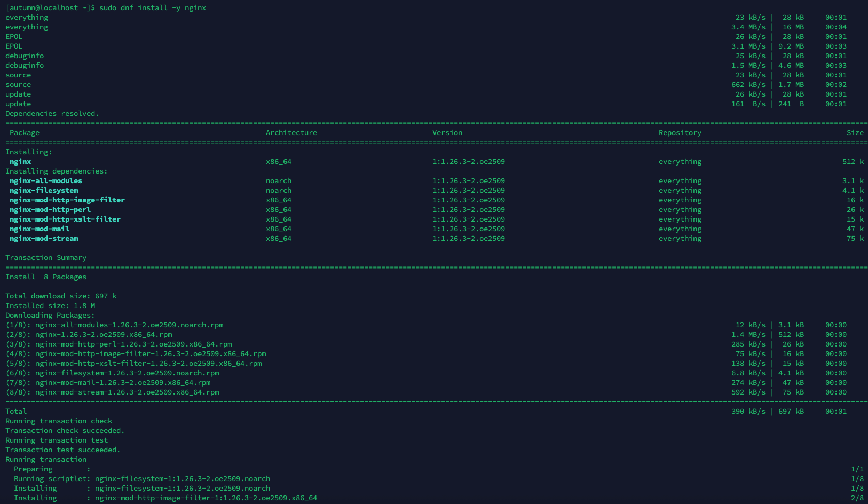
Task: Click the "47 k" size of nginx-mod-mail
Action: pyautogui.click(x=855, y=229)
